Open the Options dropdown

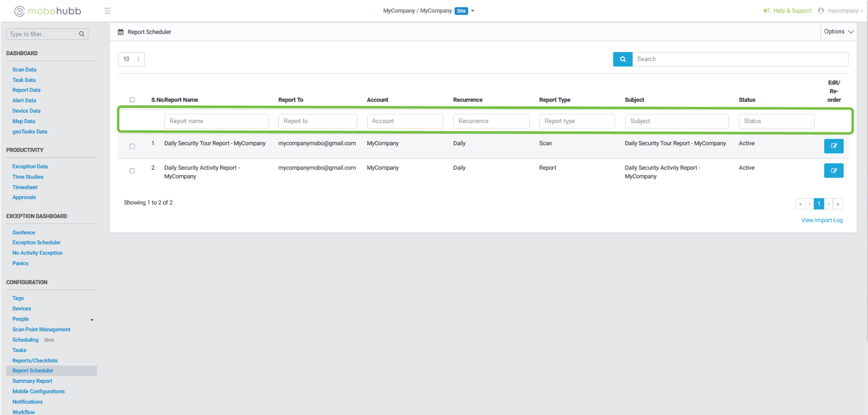pos(838,31)
